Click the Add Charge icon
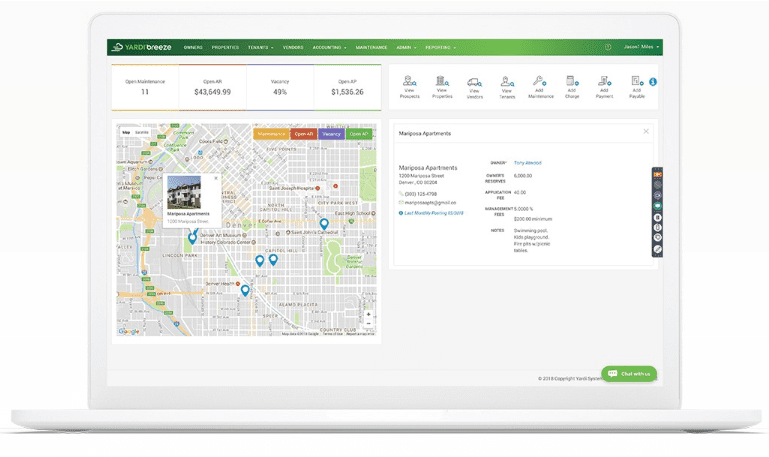 [x=572, y=81]
